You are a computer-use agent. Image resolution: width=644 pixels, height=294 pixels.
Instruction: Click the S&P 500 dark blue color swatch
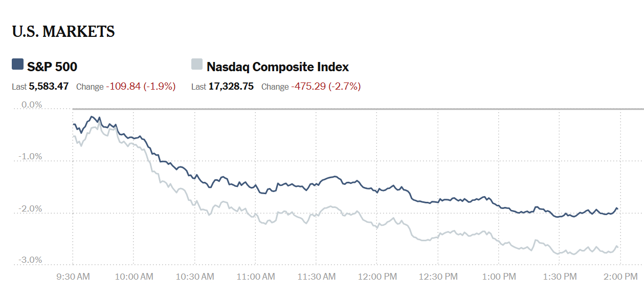click(x=18, y=64)
